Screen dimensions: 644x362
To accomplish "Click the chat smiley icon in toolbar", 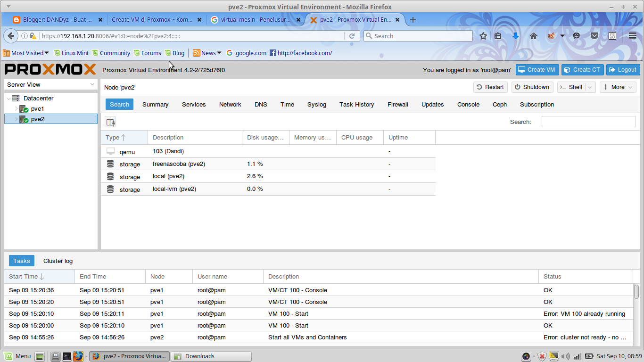I will coord(577,36).
